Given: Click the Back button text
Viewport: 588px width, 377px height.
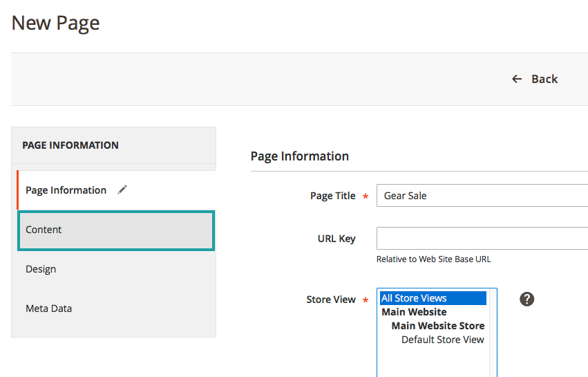Looking at the screenshot, I should [x=544, y=79].
